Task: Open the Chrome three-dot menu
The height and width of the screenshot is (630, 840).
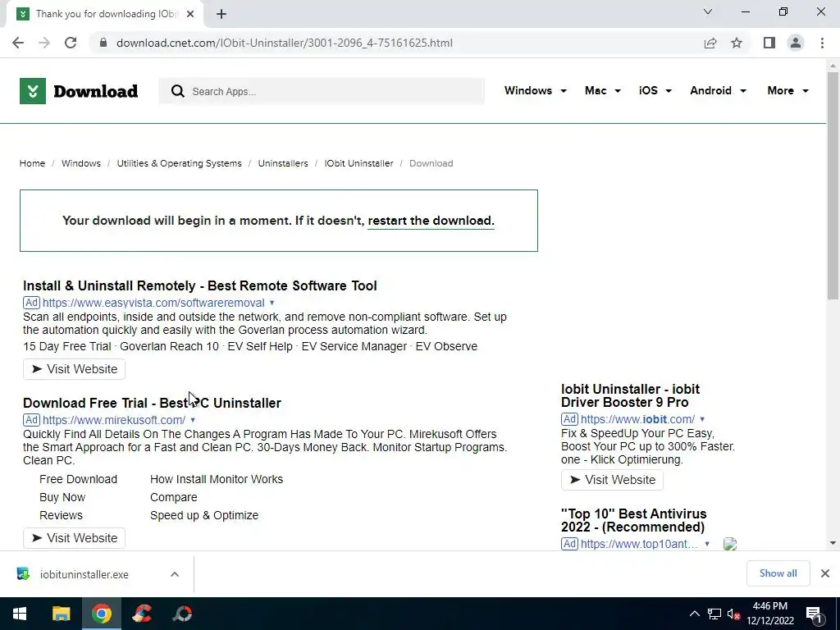Action: [822, 43]
